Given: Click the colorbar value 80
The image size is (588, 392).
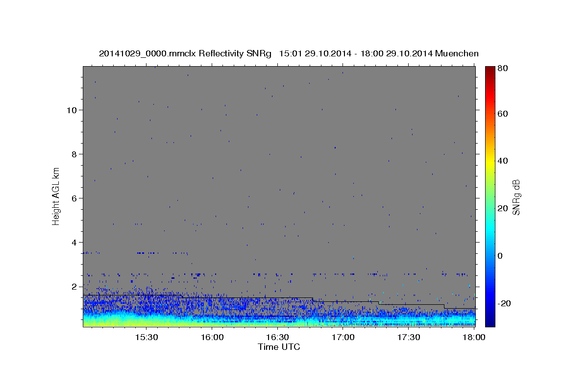Looking at the screenshot, I should click(x=503, y=68).
